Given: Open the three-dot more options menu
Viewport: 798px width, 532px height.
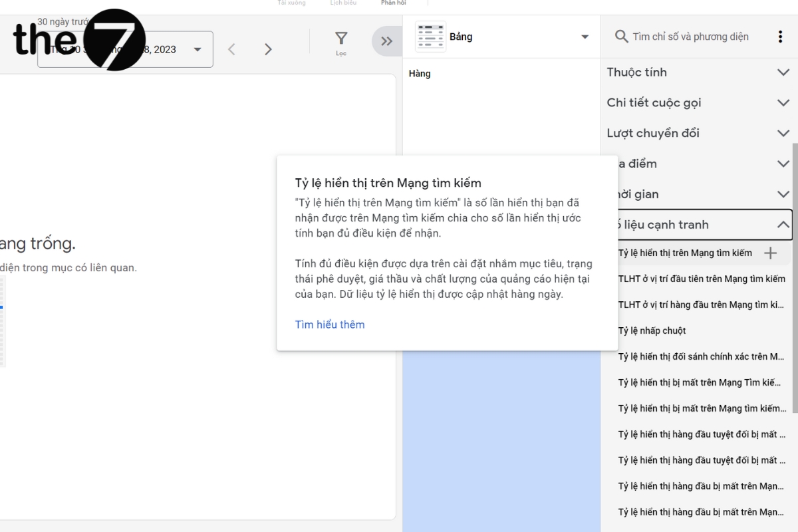Looking at the screenshot, I should click(x=780, y=37).
